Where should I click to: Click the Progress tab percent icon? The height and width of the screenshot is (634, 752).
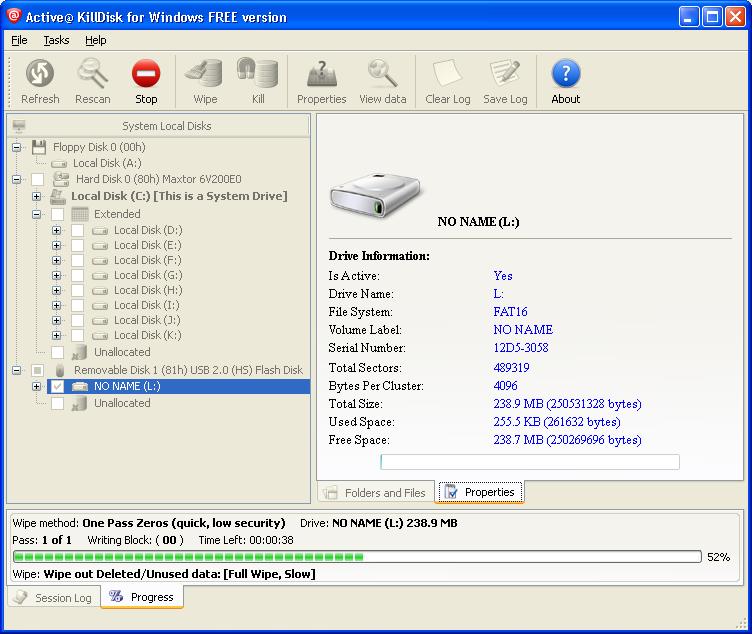pyautogui.click(x=116, y=597)
